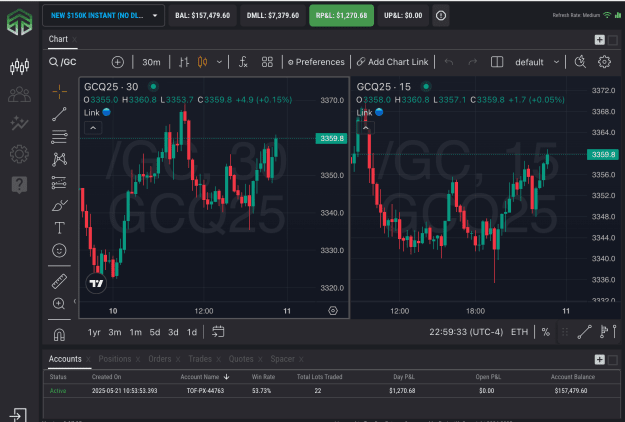This screenshot has width=625, height=422.
Task: Open chart Preferences
Action: (x=316, y=62)
